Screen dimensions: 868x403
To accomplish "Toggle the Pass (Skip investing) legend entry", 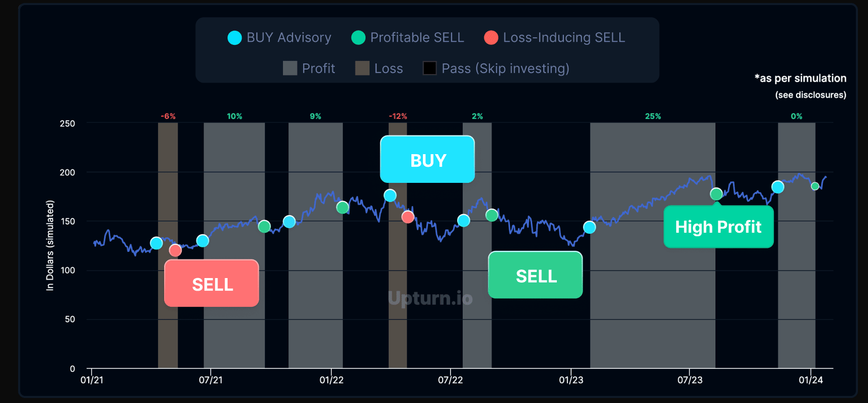I will point(496,69).
